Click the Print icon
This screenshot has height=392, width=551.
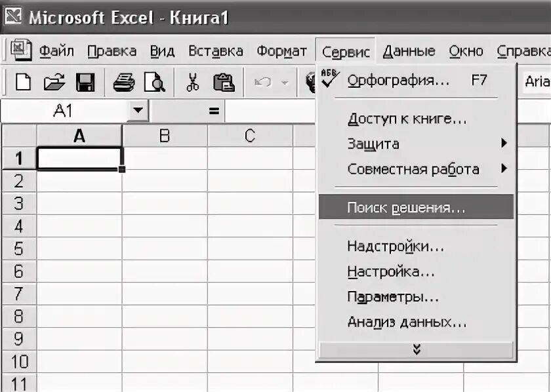tap(124, 83)
